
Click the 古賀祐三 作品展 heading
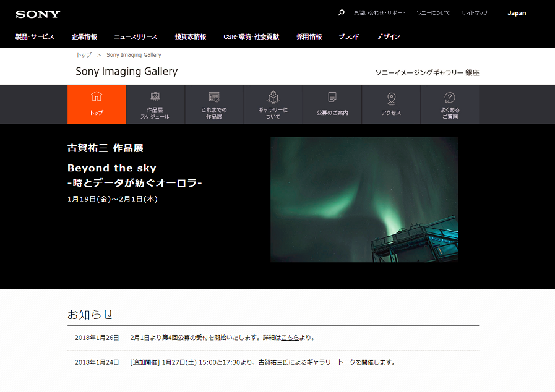point(105,148)
